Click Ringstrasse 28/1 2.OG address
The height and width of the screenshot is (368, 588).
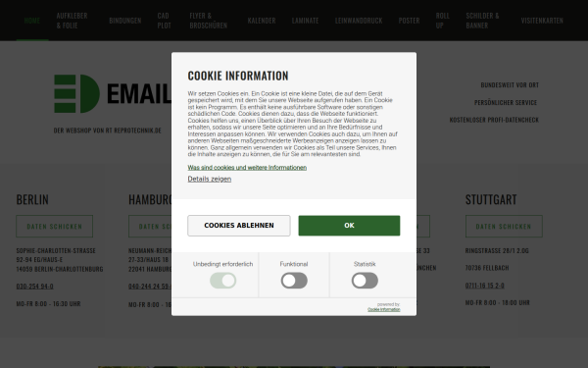click(497, 250)
